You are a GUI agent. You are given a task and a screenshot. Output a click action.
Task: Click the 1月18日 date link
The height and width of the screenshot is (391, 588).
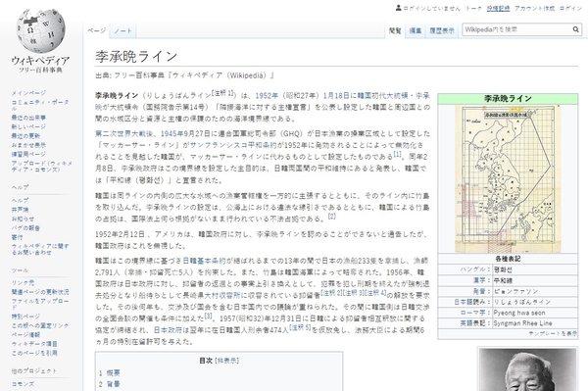click(336, 96)
